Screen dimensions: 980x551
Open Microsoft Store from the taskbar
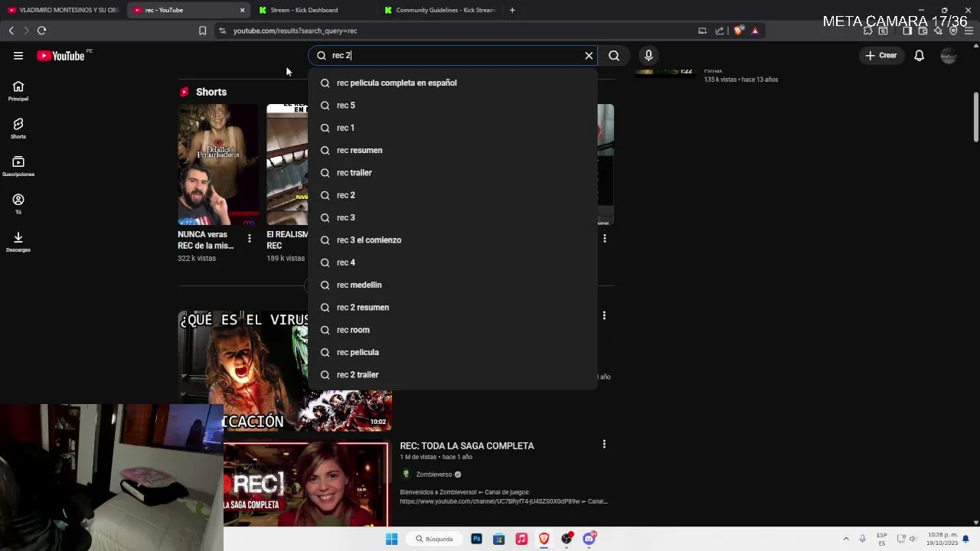(498, 539)
